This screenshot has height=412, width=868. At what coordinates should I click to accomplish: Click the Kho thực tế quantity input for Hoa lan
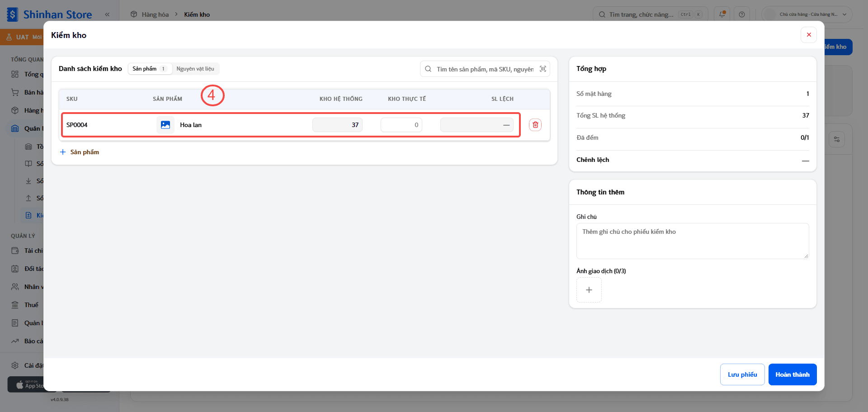[401, 125]
